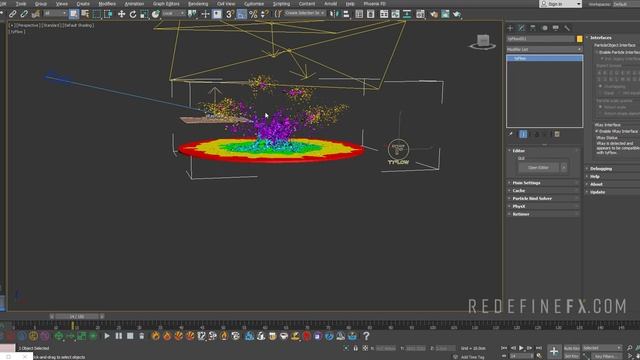
Task: Click the object name input field
Action: [540, 39]
